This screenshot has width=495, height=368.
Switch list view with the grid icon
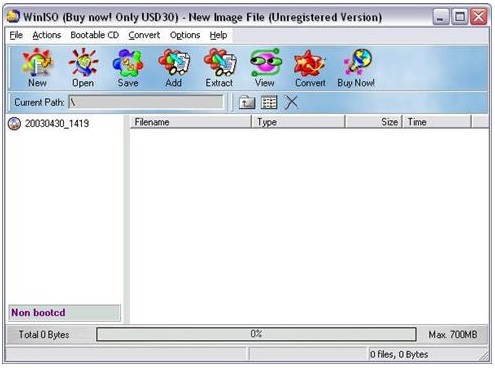point(269,102)
